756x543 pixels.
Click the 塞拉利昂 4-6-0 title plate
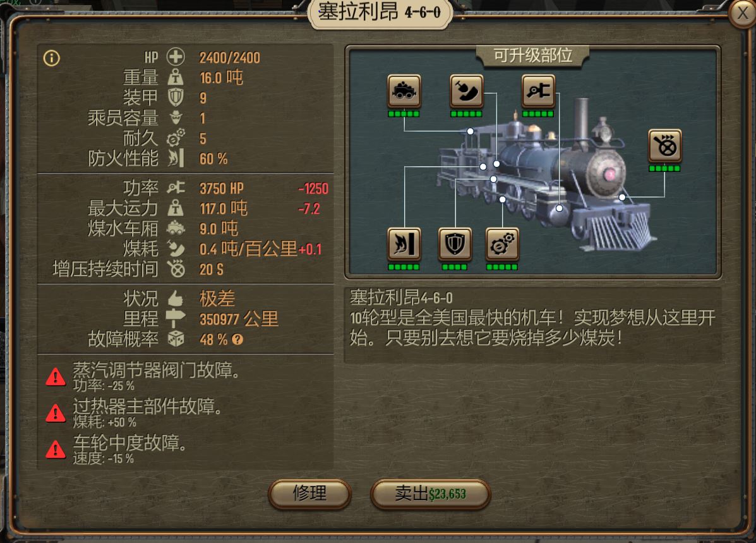(x=380, y=13)
